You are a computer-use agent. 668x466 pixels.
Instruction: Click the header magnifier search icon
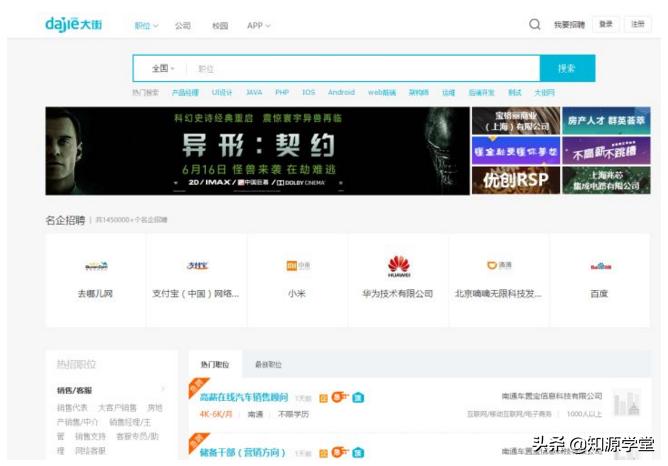[535, 24]
